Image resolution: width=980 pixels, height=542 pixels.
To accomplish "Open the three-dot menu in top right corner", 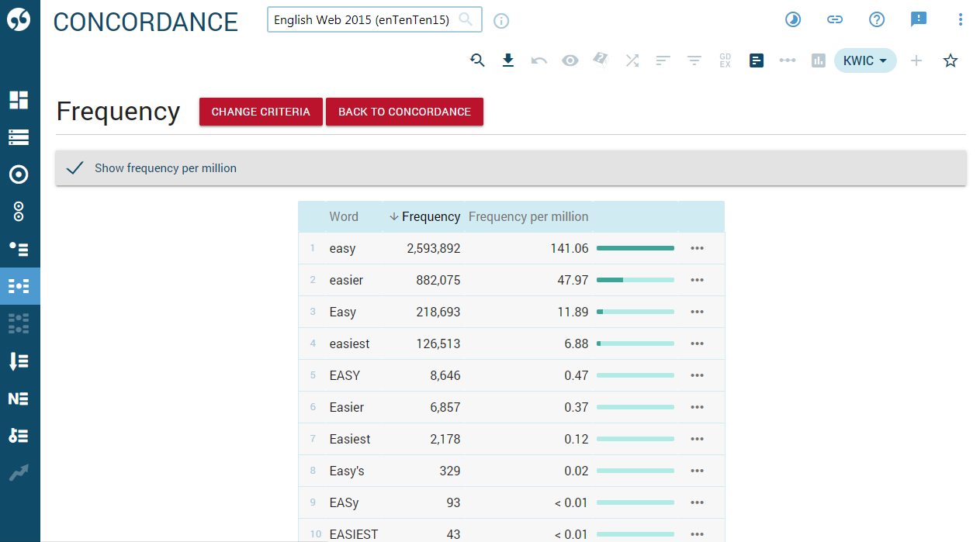I will pos(961,19).
